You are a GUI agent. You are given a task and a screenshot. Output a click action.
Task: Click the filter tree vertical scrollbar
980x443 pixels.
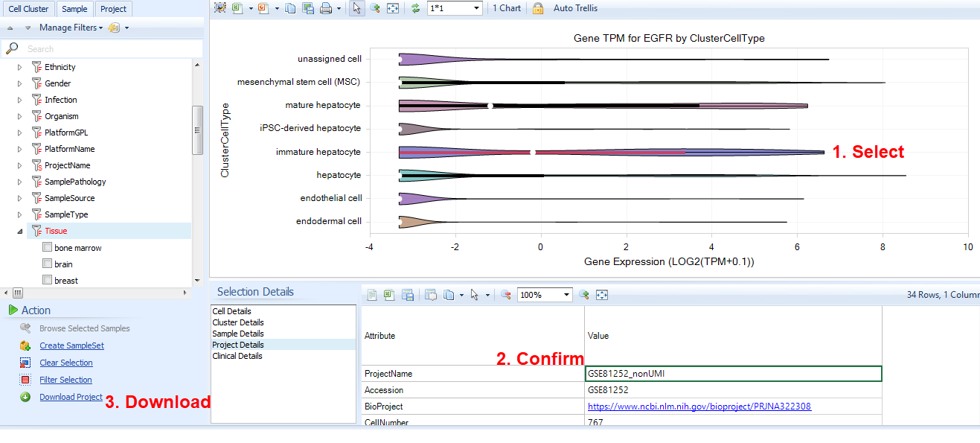pos(197,130)
